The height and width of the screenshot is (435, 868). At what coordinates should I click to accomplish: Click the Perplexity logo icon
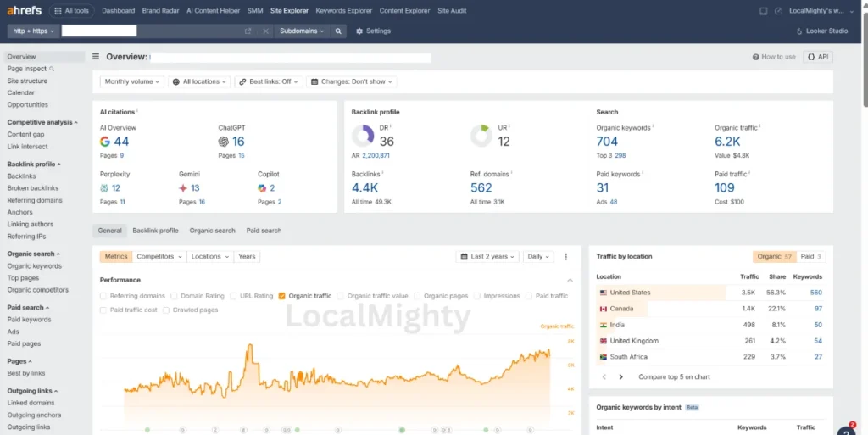[x=104, y=188]
